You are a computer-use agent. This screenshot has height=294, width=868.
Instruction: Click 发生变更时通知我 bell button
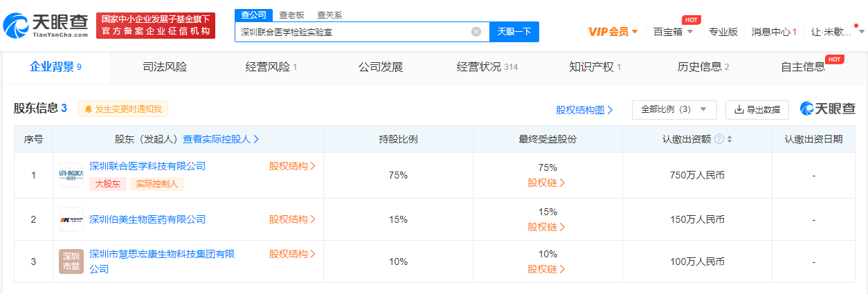coord(123,109)
